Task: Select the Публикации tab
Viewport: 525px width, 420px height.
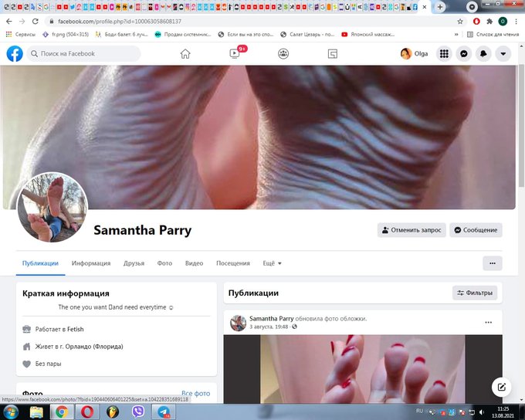Action: tap(40, 263)
